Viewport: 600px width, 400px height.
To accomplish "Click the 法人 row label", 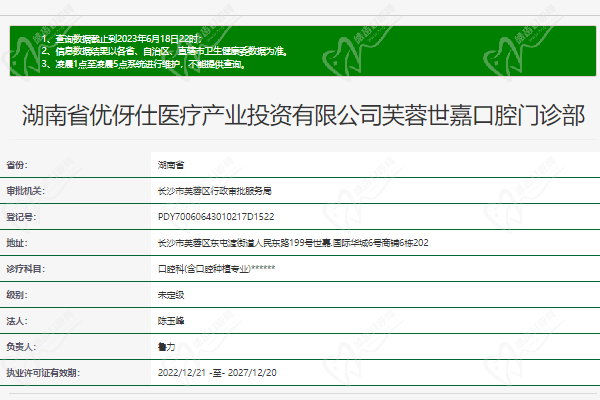I will tap(16, 321).
